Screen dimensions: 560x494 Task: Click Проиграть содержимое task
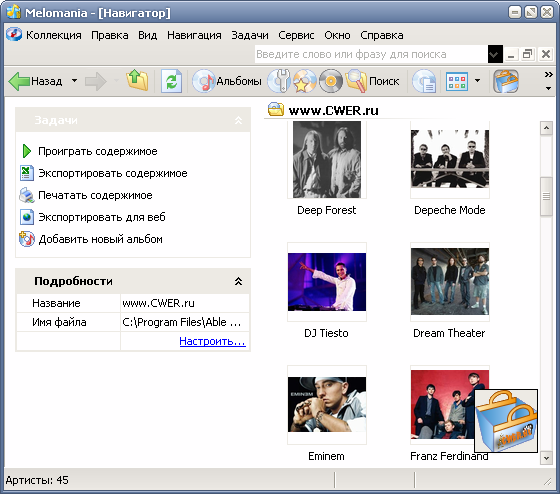(x=98, y=151)
